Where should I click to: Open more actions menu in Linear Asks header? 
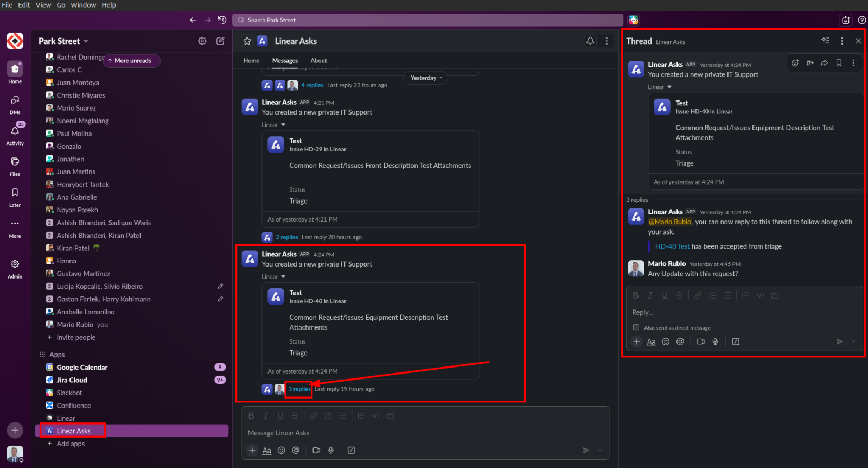(607, 41)
